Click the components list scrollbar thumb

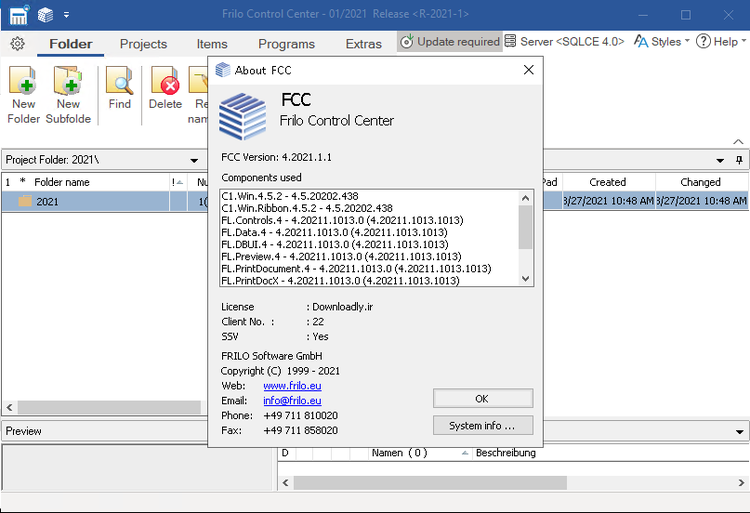526,227
